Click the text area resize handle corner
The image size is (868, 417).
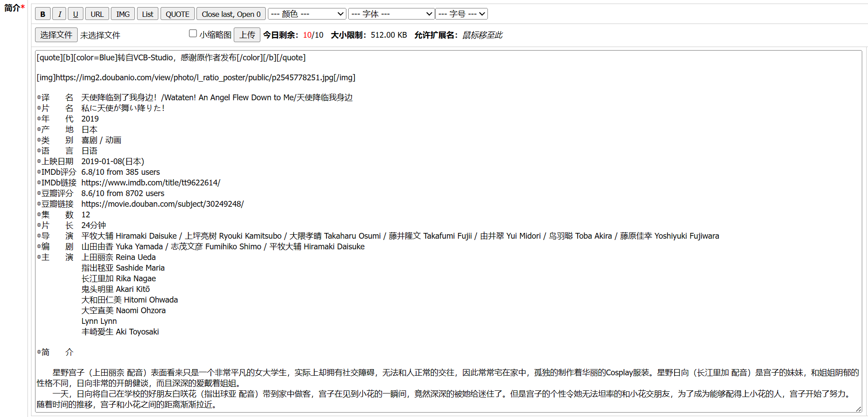tap(858, 409)
